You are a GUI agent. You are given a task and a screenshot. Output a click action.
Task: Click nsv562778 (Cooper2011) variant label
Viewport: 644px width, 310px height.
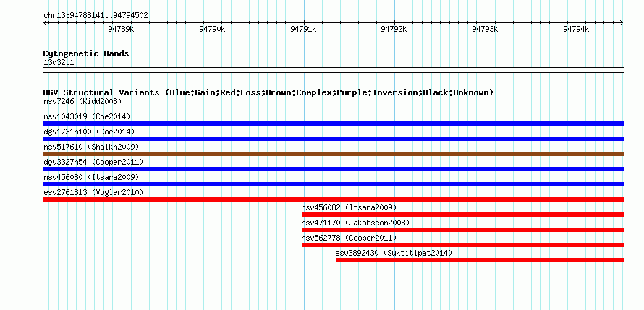pyautogui.click(x=349, y=238)
